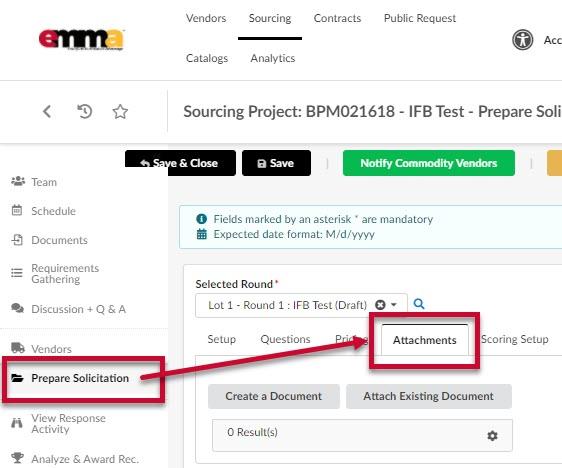This screenshot has height=468, width=562.
Task: Click the calendar icon beside date format
Action: click(x=202, y=234)
